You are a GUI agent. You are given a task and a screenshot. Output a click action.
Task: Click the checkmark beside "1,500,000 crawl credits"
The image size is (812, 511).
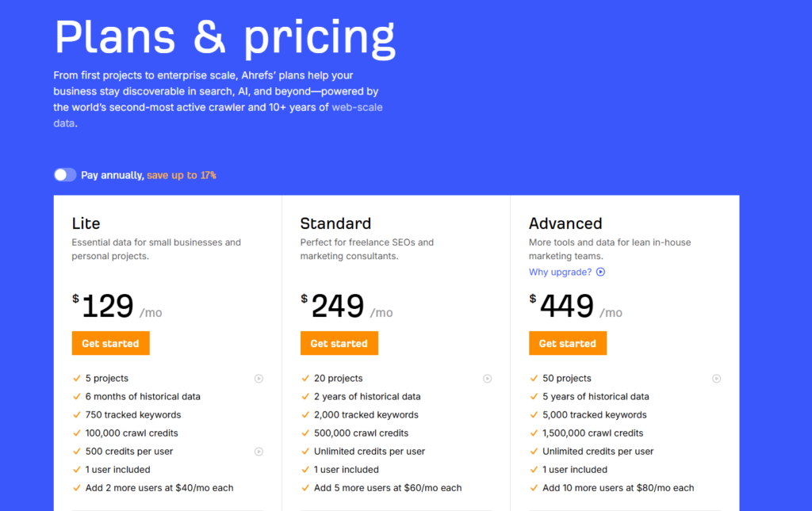pyautogui.click(x=534, y=433)
